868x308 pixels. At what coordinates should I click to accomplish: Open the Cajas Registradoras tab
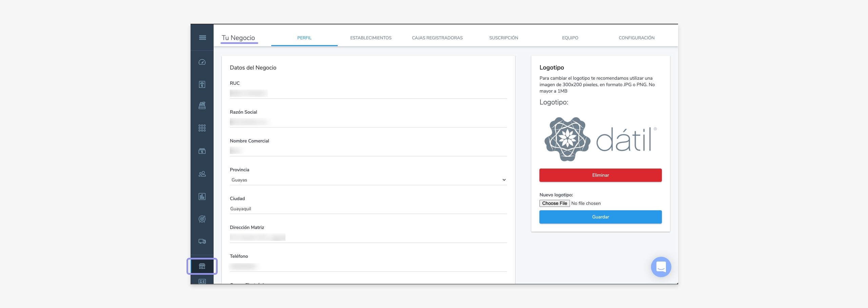437,38
